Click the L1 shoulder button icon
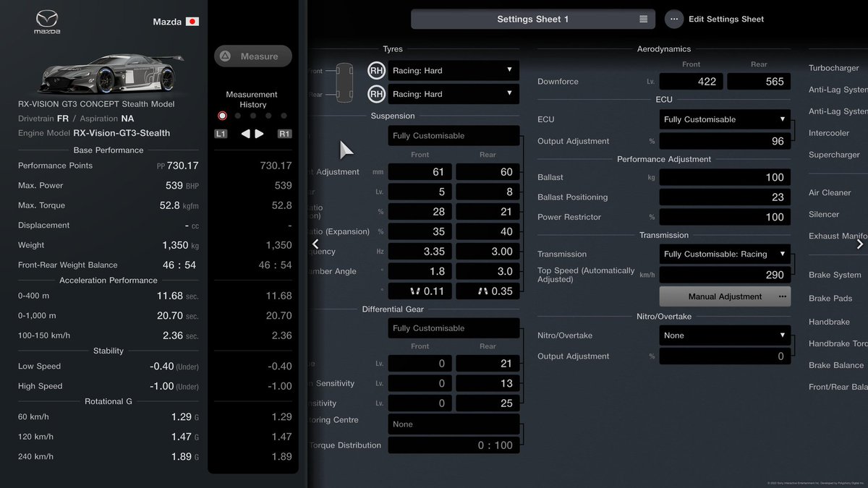This screenshot has height=488, width=868. point(221,134)
